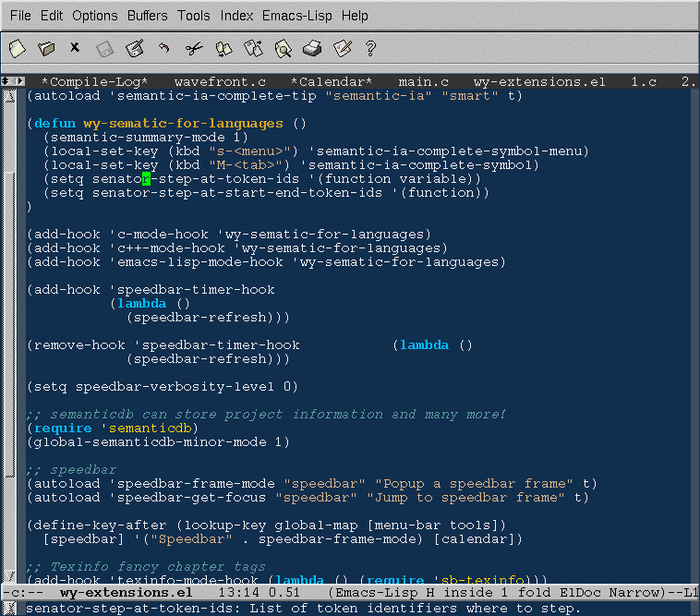Click global-semanticdb-minor-mode text
The image size is (700, 616).
coord(151,441)
